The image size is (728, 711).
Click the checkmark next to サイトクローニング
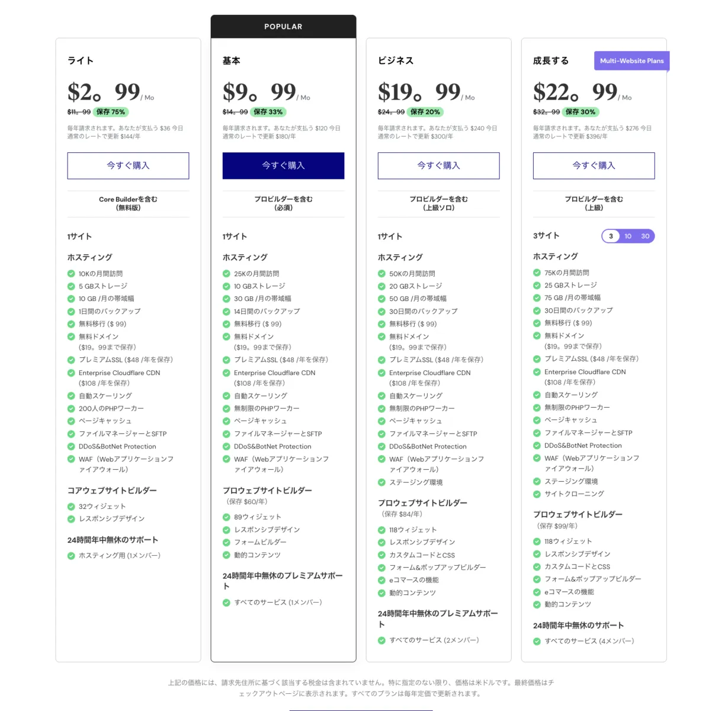tap(537, 494)
